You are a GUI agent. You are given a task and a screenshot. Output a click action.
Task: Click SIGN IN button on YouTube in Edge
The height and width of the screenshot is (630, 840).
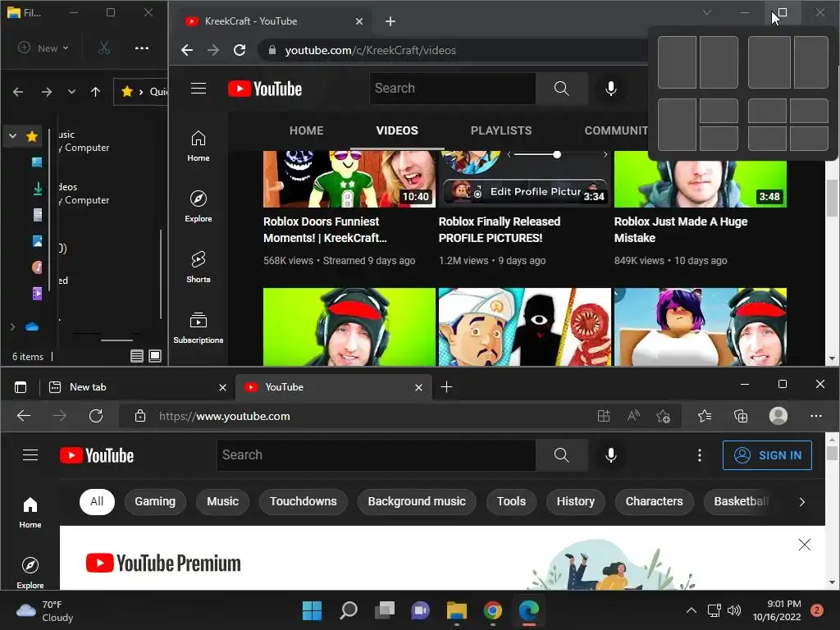767,455
